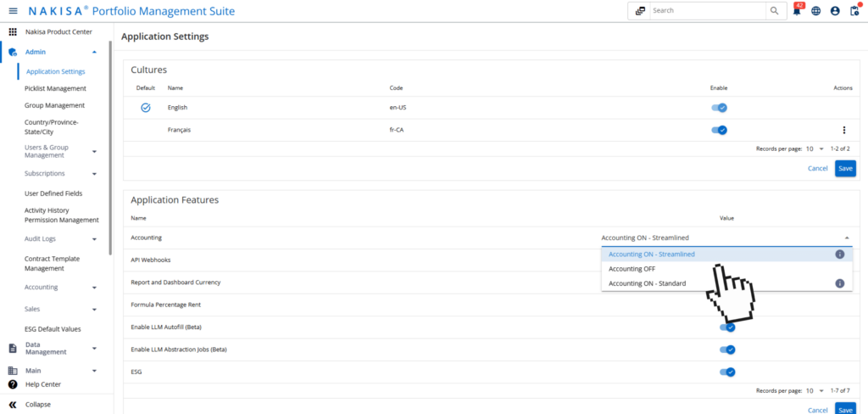
Task: Click the notifications bell icon
Action: tap(797, 11)
